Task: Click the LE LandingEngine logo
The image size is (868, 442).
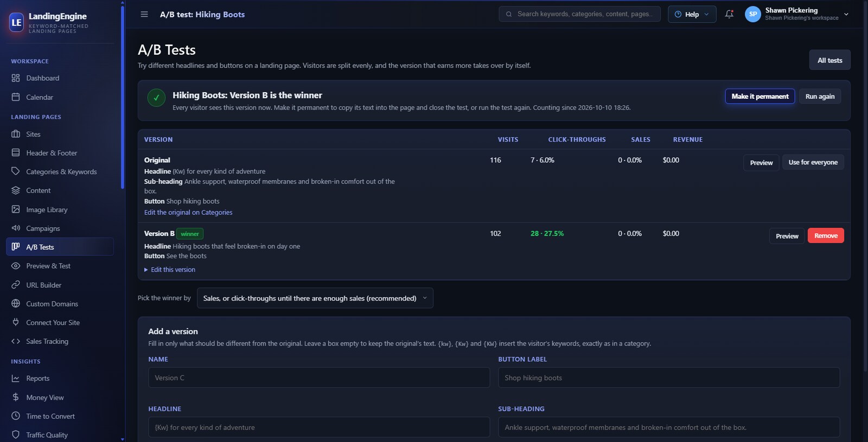Action: click(17, 22)
